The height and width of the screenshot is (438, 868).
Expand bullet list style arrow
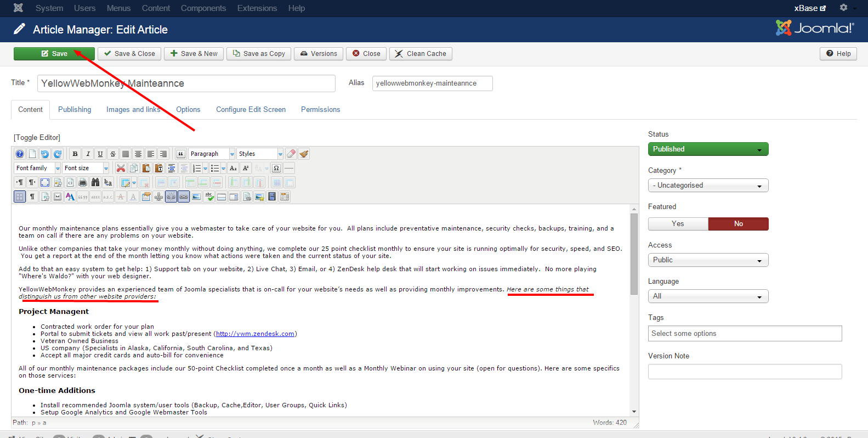pyautogui.click(x=223, y=168)
